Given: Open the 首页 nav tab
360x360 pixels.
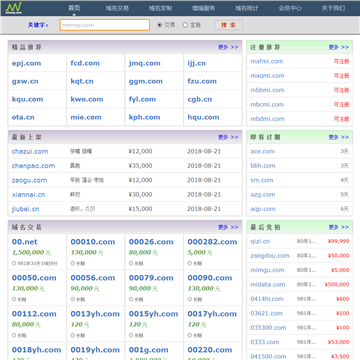Looking at the screenshot, I should coord(74,8).
